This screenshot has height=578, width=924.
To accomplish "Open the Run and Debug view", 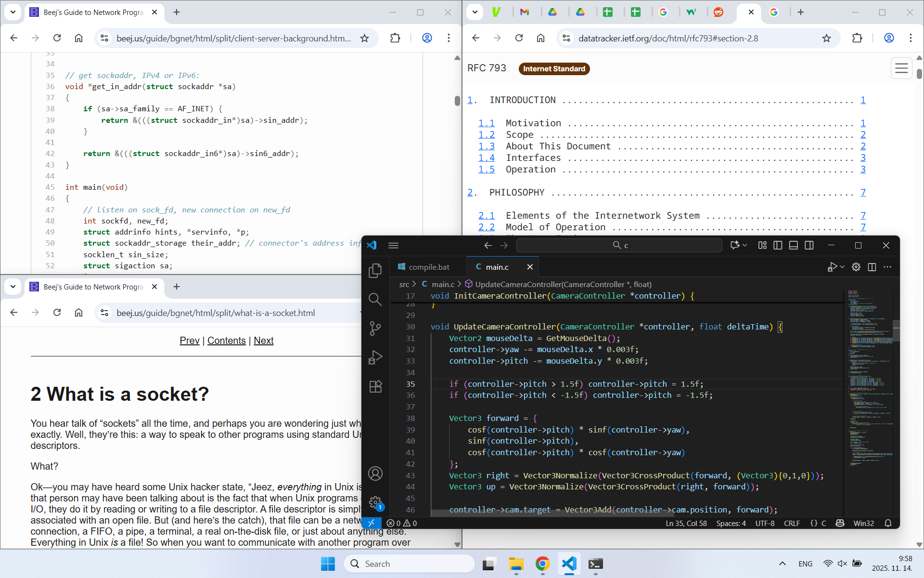I will (375, 357).
